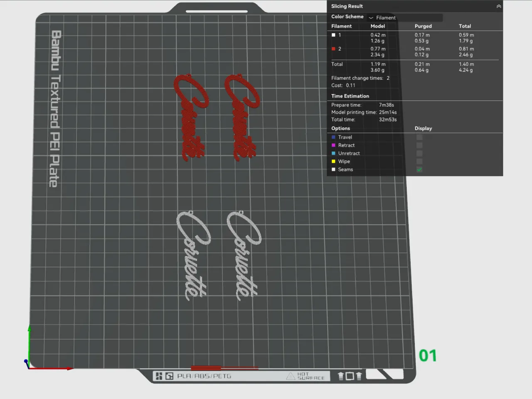
Task: Click the 0.42 m model value
Action: 378,35
